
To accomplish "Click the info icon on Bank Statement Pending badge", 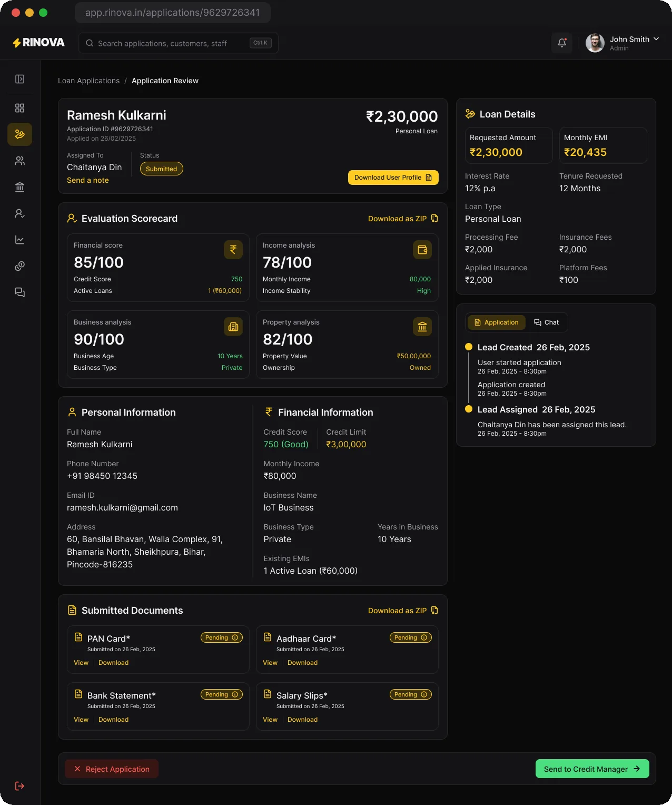I will 235,694.
